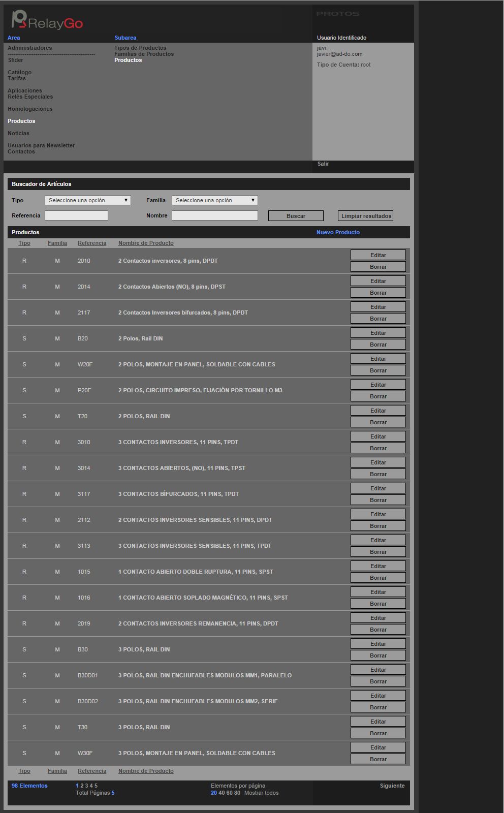
Task: Open Catálogo in the Area menu
Action: pos(19,72)
